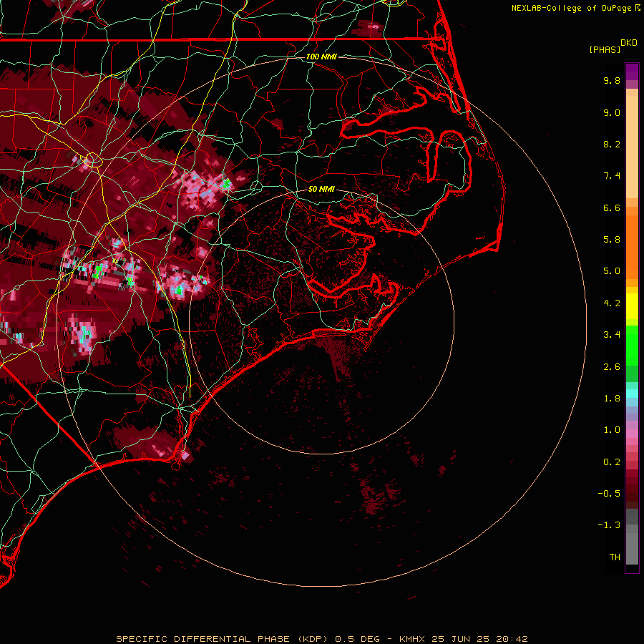This screenshot has height=644, width=644.
Task: Click the yellow color bar segment
Action: tap(632, 306)
